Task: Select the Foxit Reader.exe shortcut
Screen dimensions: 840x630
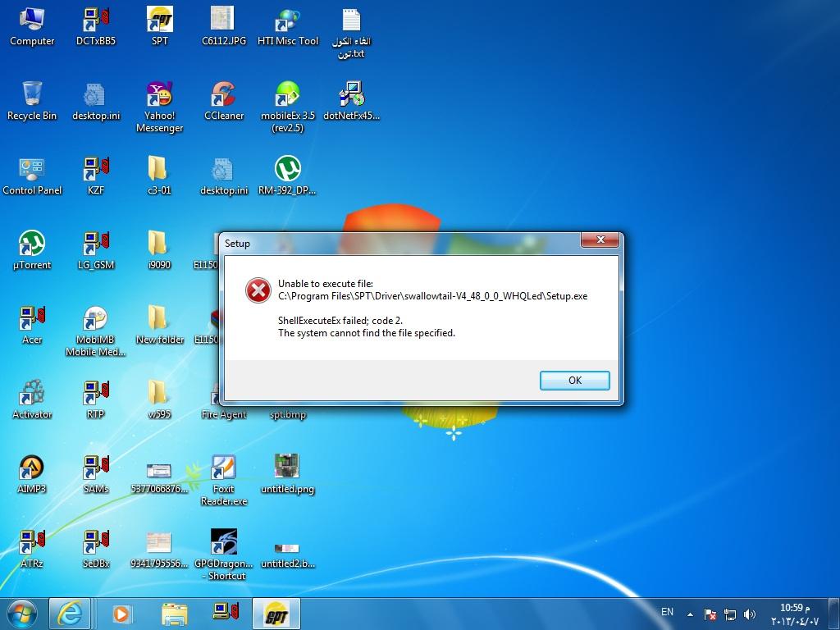Action: (x=223, y=481)
